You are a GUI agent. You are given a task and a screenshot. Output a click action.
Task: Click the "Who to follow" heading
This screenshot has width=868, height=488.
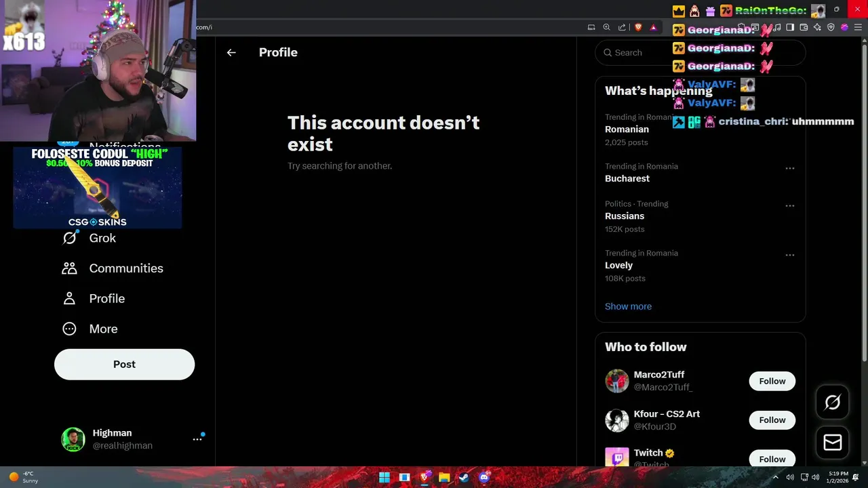[646, 347]
